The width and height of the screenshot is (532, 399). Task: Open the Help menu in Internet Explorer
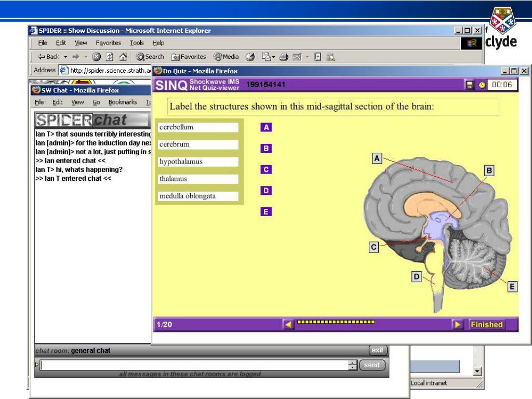point(158,43)
